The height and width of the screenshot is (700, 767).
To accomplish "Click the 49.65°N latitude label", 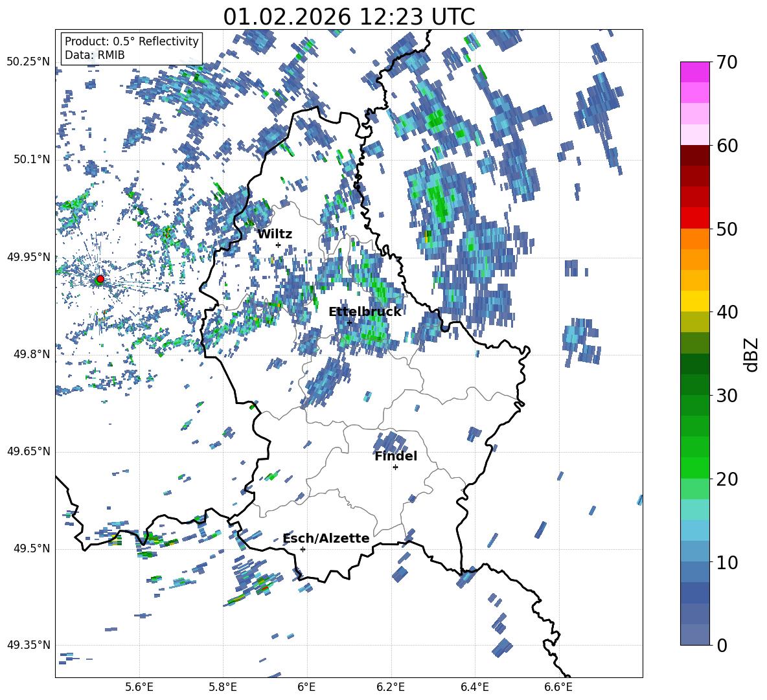I will point(29,451).
